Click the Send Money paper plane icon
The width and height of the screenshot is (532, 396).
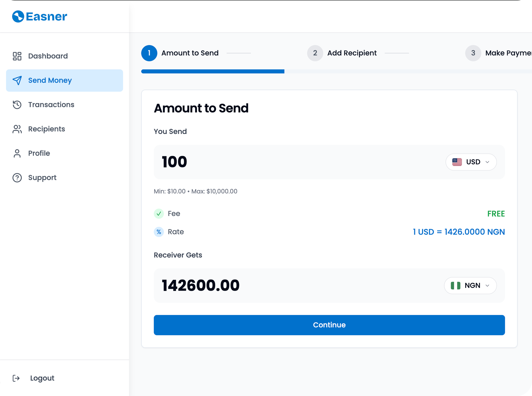point(17,81)
